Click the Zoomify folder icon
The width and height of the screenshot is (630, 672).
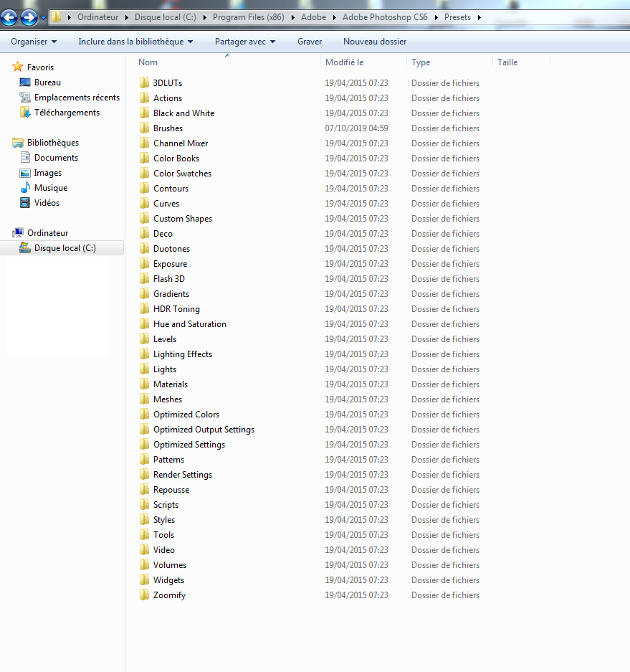144,595
